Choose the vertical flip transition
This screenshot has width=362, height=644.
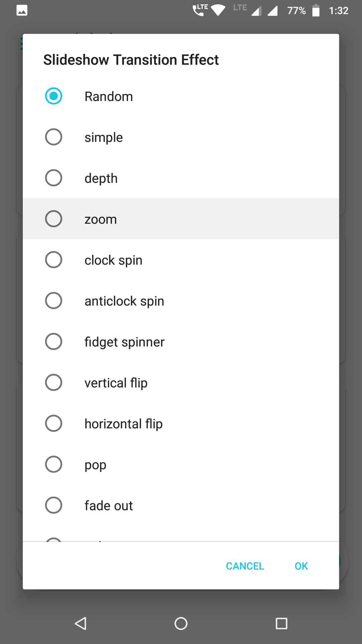(181, 383)
